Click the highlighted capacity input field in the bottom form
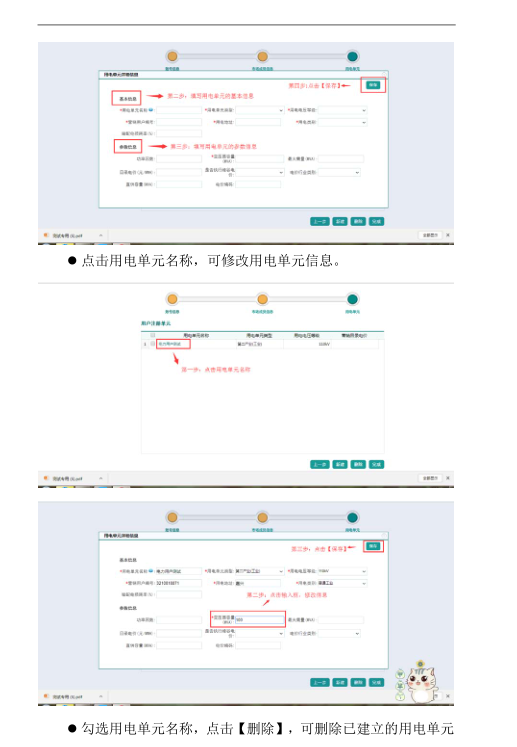Image resolution: width=517 pixels, height=747 pixels. [260, 620]
